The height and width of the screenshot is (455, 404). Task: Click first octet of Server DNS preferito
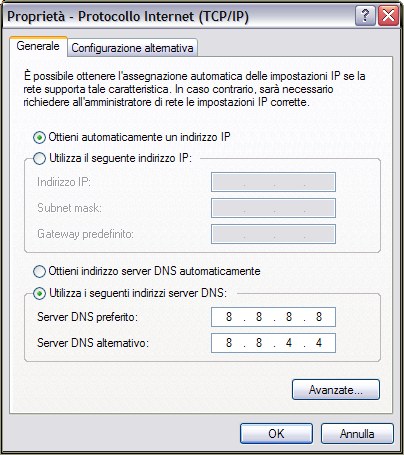click(229, 317)
